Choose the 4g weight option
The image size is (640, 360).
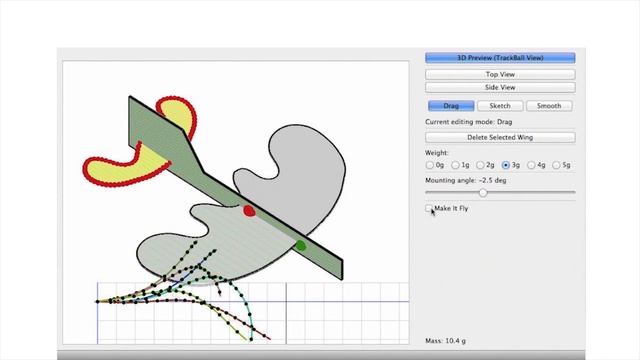pos(531,165)
